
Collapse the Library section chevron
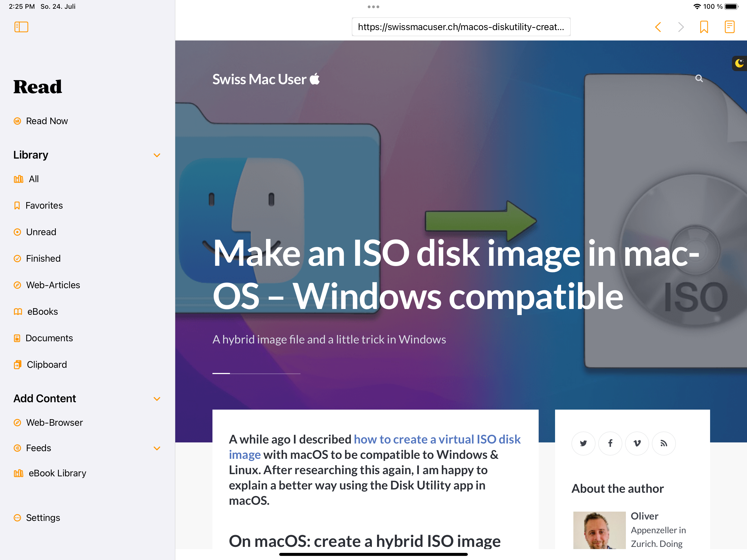coord(157,155)
